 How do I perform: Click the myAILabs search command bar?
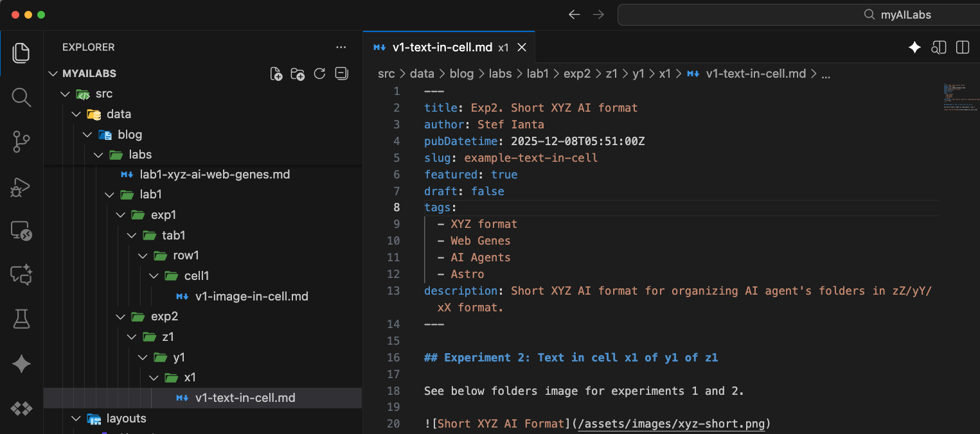(797, 15)
